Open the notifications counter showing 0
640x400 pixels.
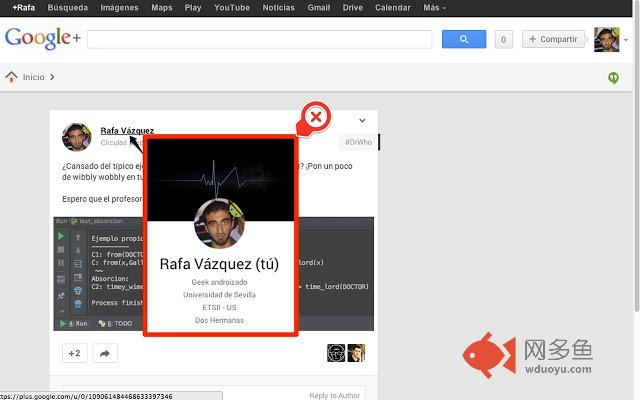click(503, 39)
